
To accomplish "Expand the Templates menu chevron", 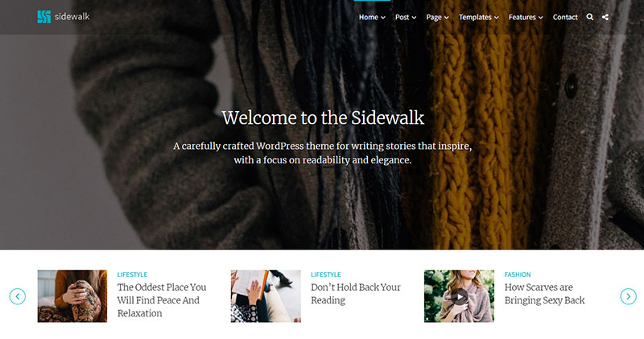I will pyautogui.click(x=496, y=18).
